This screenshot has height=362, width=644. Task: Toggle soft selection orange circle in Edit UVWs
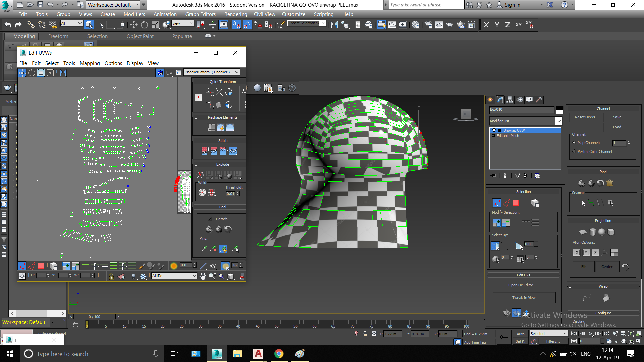(174, 266)
